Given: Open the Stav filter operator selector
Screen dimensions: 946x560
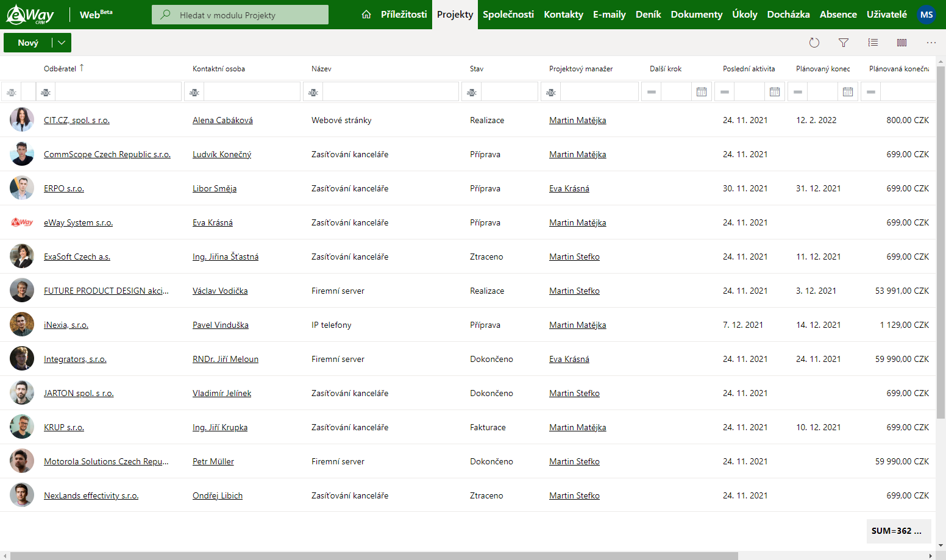Looking at the screenshot, I should [472, 92].
